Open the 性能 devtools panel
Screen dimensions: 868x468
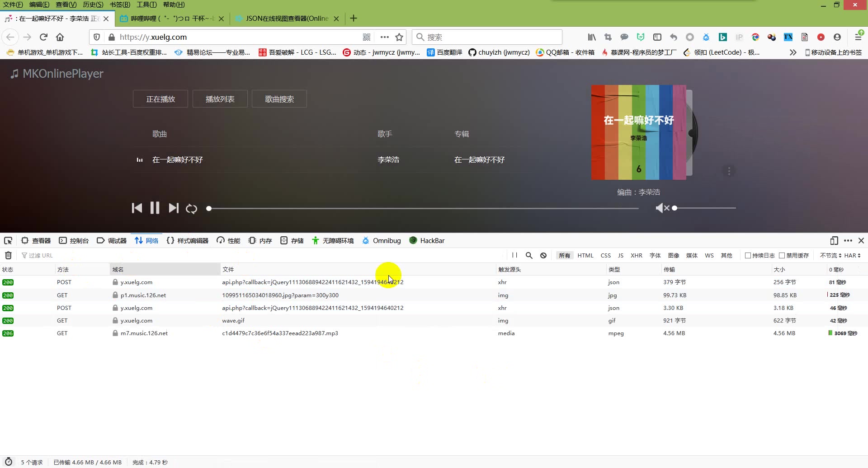[x=228, y=240]
